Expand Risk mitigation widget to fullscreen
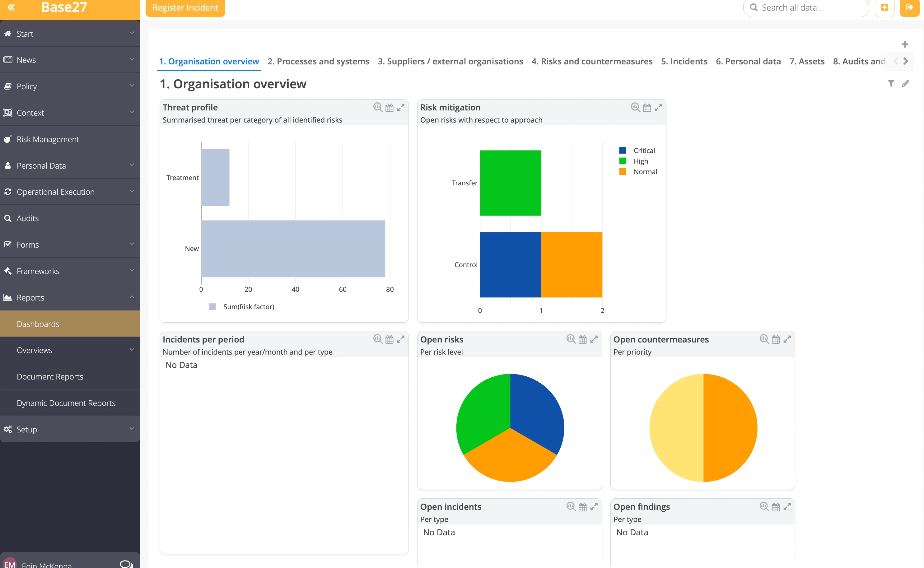The width and height of the screenshot is (924, 568). [658, 107]
